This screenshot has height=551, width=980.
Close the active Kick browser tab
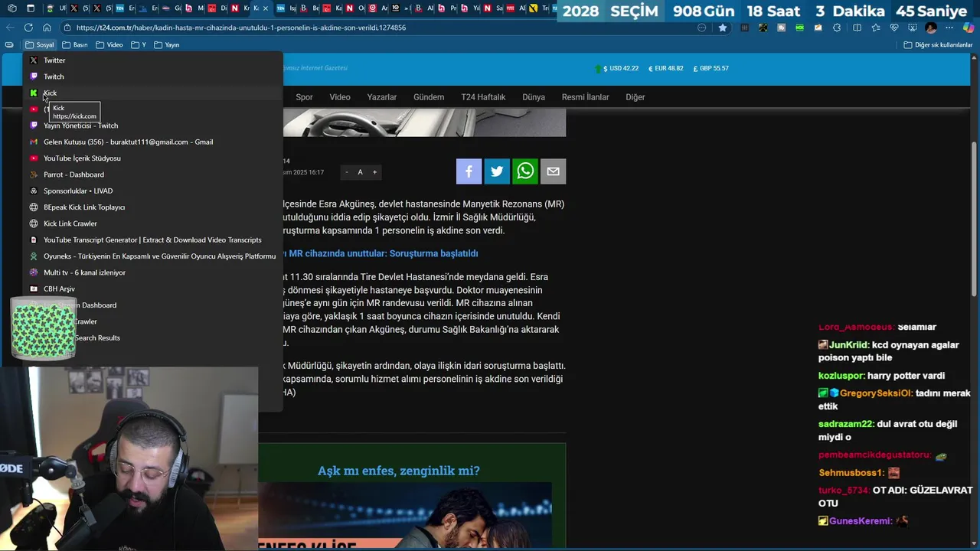265,8
